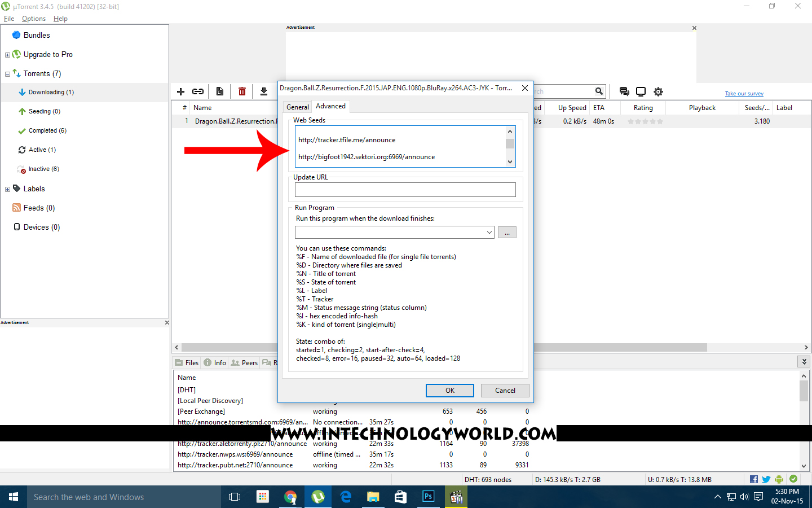Open the Options menu
The image size is (812, 508).
click(34, 19)
